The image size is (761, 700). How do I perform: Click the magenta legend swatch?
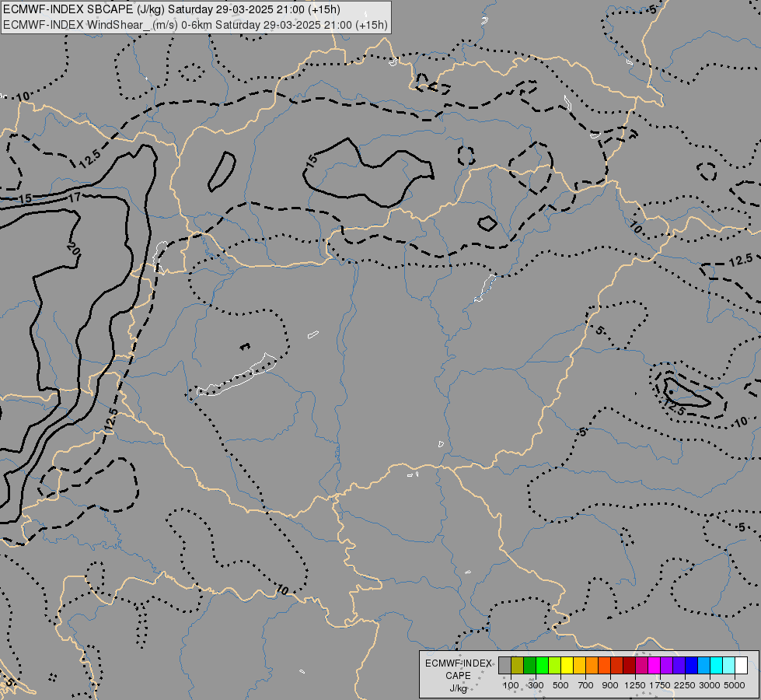(x=654, y=665)
